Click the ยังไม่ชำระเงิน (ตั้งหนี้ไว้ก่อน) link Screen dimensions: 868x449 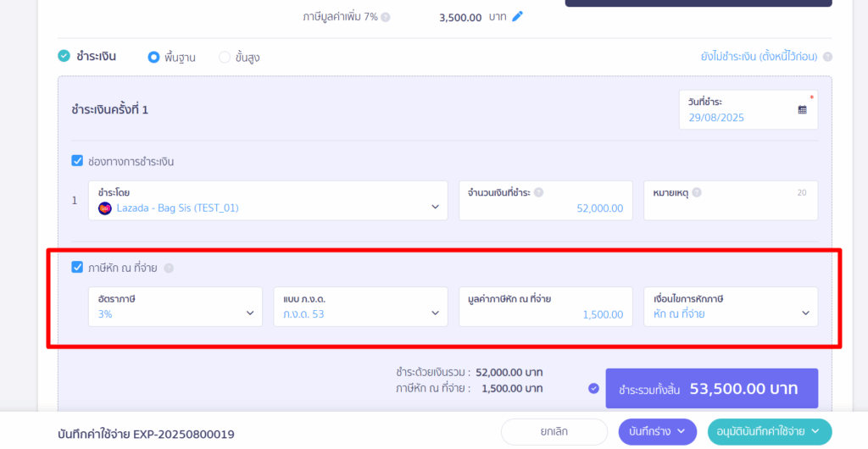click(759, 57)
